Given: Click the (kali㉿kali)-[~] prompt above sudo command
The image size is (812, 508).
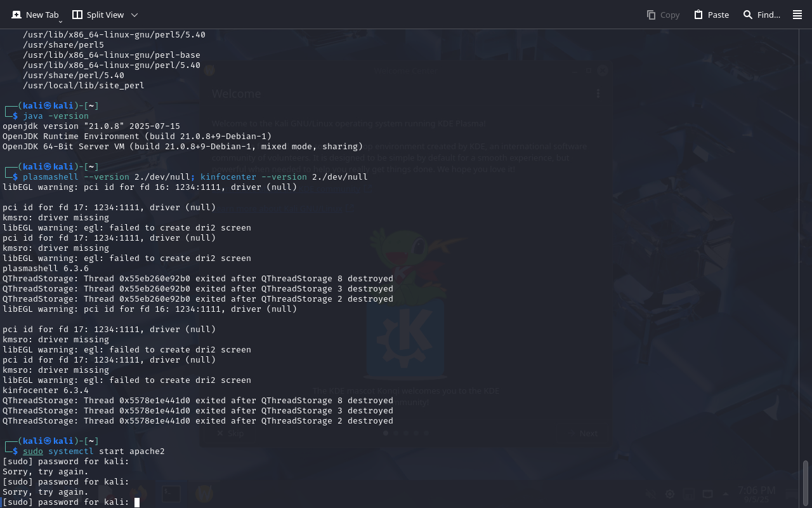Looking at the screenshot, I should coord(51,441).
